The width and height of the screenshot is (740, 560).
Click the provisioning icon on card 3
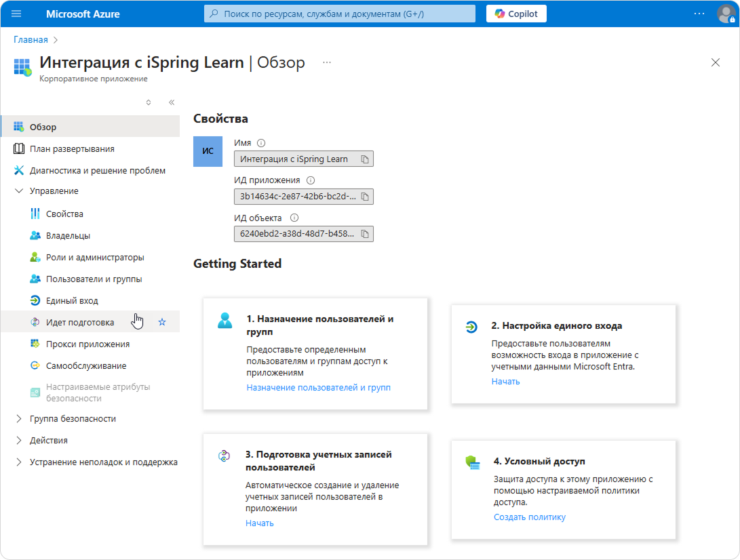coord(224,456)
